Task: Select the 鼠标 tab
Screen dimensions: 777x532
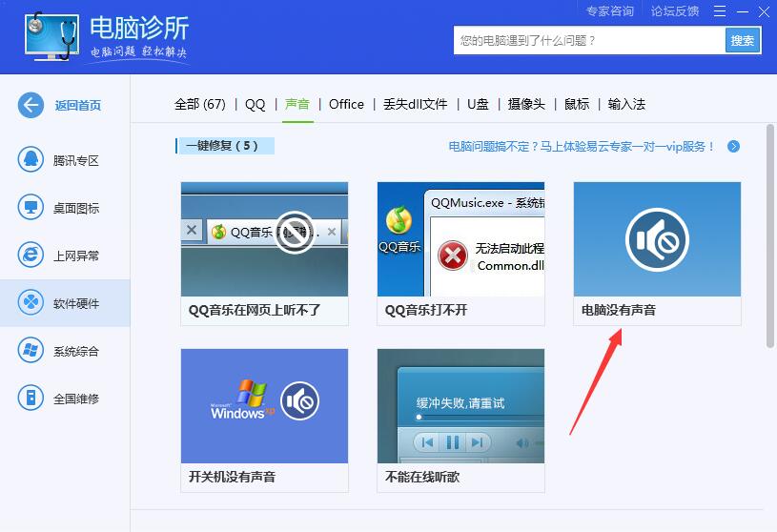Action: click(577, 105)
